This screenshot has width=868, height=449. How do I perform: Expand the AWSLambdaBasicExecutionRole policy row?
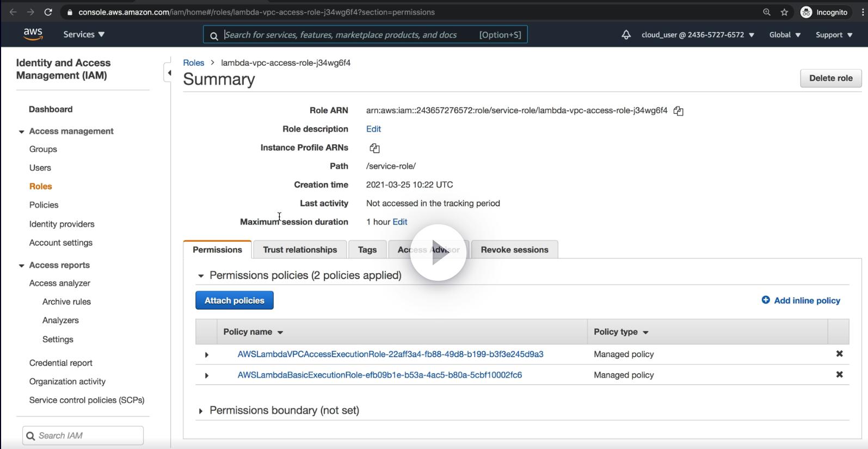pyautogui.click(x=207, y=376)
